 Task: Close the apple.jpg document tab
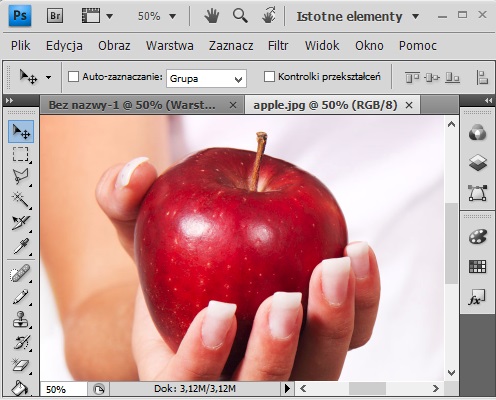pyautogui.click(x=409, y=105)
